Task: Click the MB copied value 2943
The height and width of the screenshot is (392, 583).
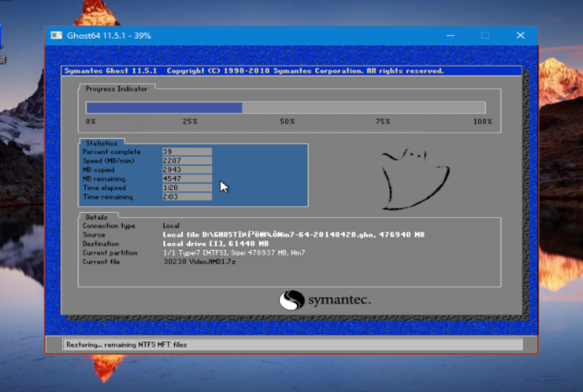Action: 187,170
